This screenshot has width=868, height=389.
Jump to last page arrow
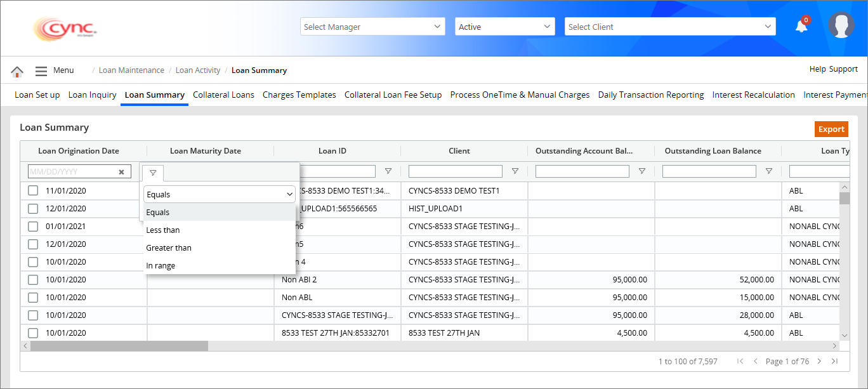[x=834, y=361]
